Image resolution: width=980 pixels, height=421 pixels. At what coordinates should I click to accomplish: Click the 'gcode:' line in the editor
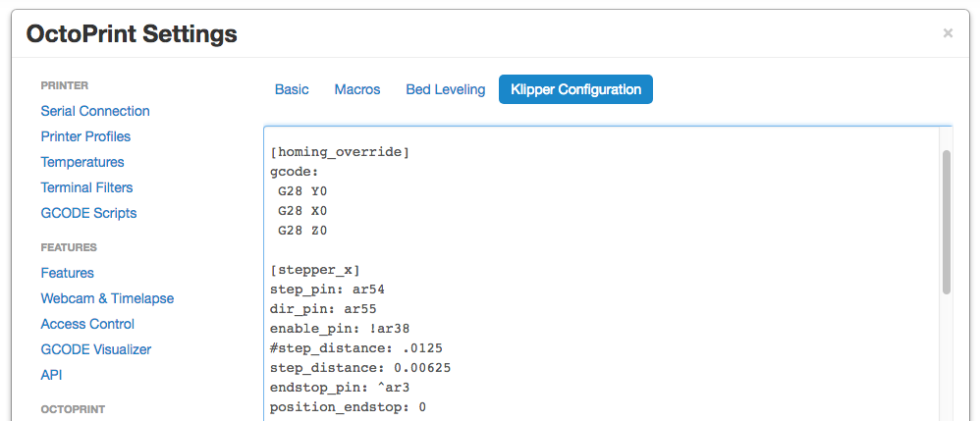coord(295,171)
